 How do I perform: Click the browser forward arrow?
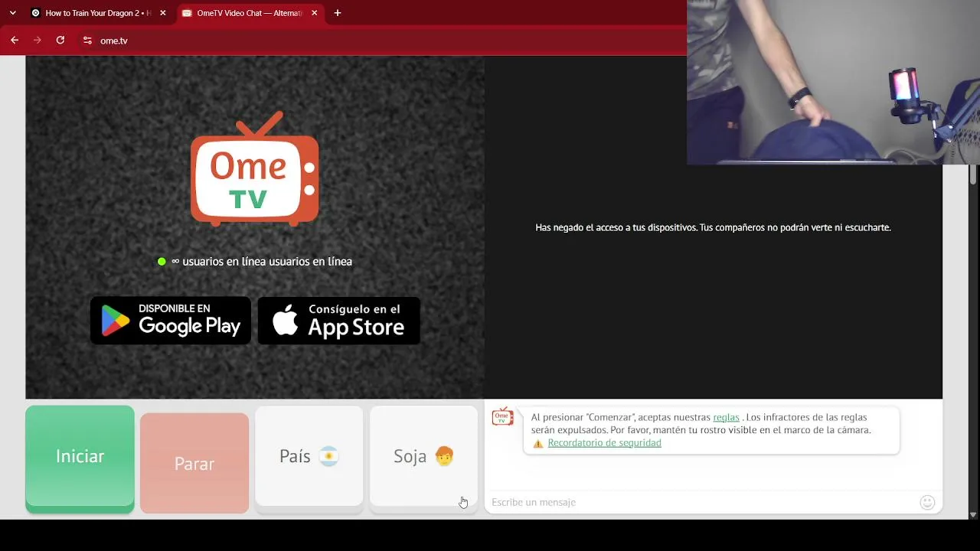click(x=37, y=41)
